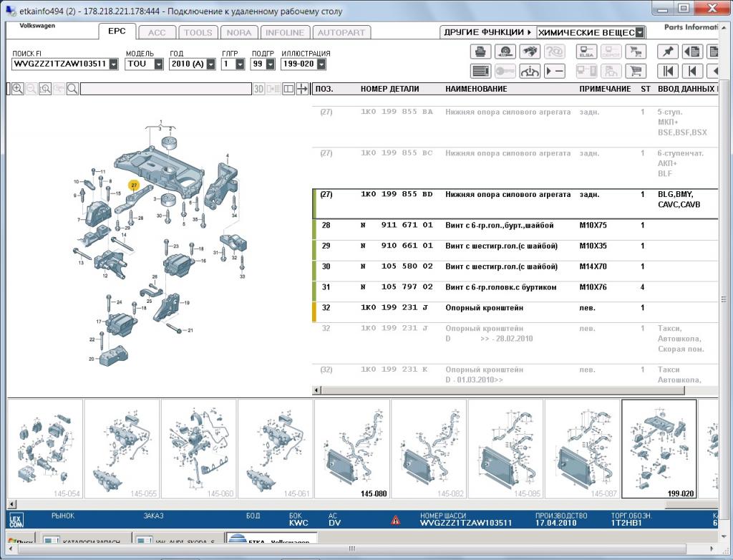This screenshot has width=733, height=560.
Task: Open the ГЛГР dropdown
Action: click(x=240, y=64)
